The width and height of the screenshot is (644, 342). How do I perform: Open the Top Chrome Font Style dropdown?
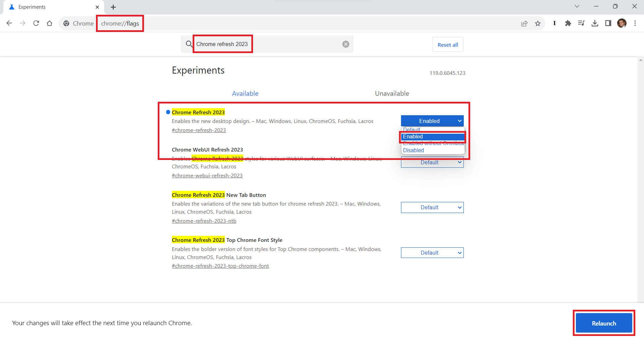[x=432, y=253]
